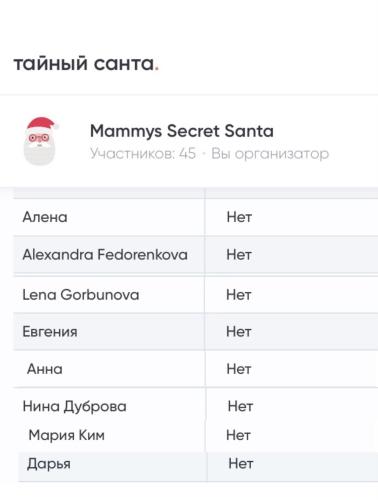Click the Нет status for Алена
Image resolution: width=378 pixels, height=500 pixels.
coord(239,217)
